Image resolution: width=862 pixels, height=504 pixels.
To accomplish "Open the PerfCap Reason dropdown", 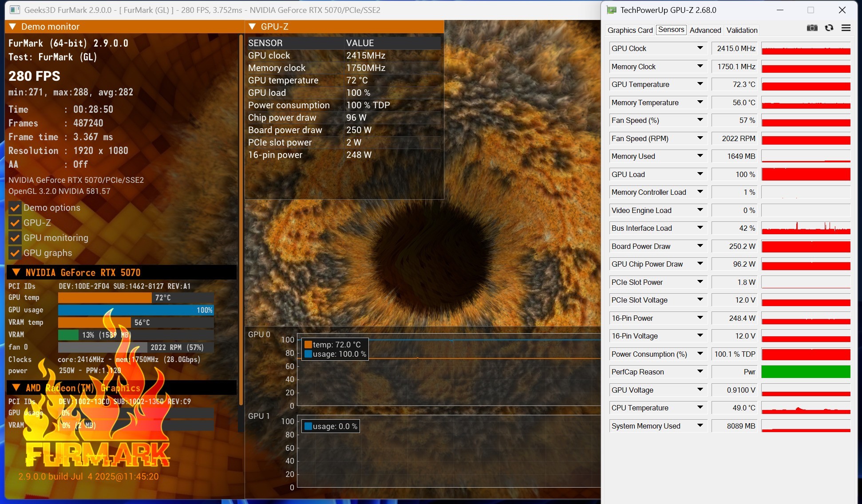I will point(700,372).
